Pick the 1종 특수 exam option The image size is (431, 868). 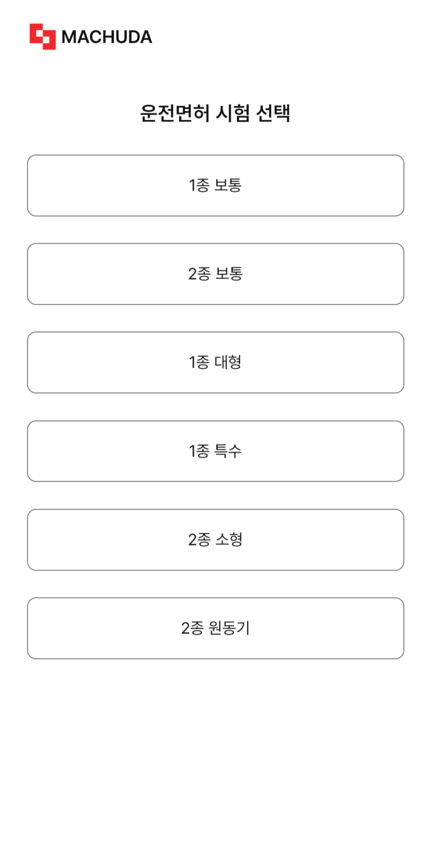pos(215,451)
